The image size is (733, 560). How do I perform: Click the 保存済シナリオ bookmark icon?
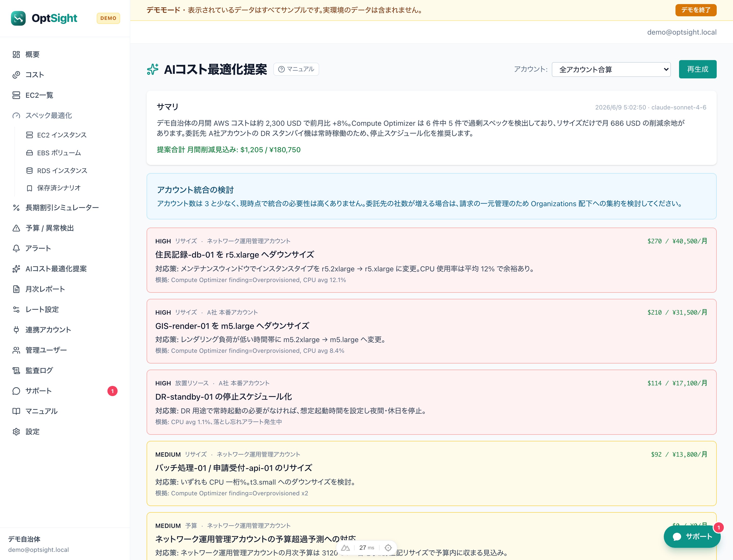point(29,188)
